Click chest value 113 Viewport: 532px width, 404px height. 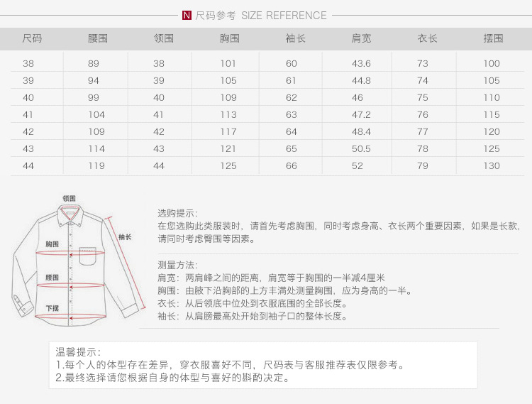pos(228,115)
